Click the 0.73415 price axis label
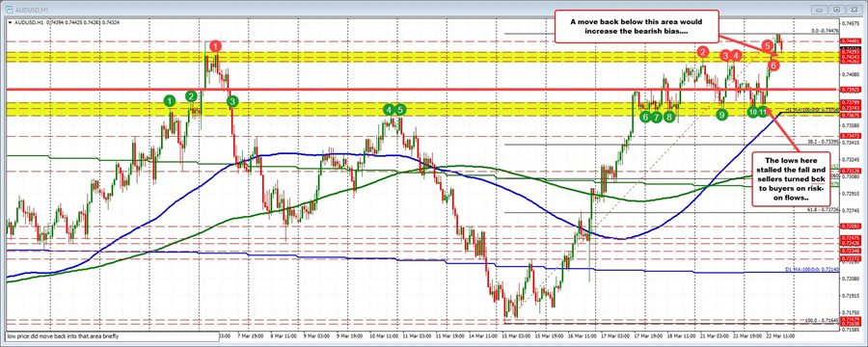 pos(851,143)
